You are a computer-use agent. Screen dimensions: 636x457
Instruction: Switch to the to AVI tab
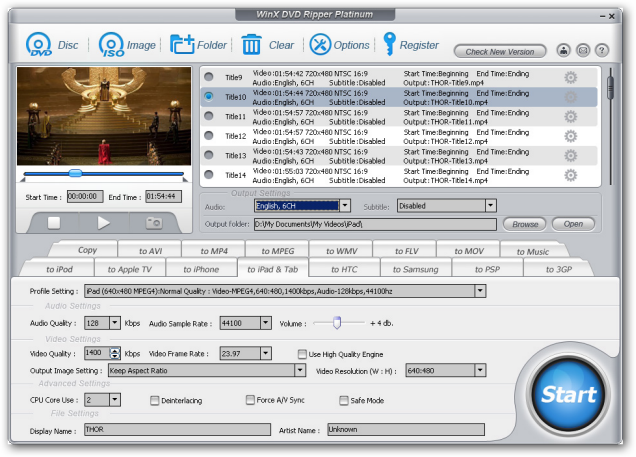[150, 251]
